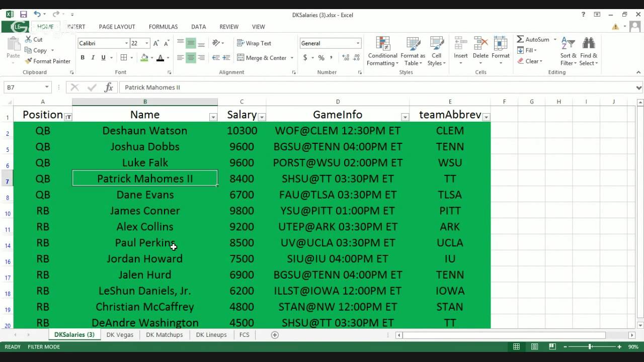The image size is (644, 362).
Task: Open the PAGE LAYOUT ribbon tab
Action: click(117, 27)
